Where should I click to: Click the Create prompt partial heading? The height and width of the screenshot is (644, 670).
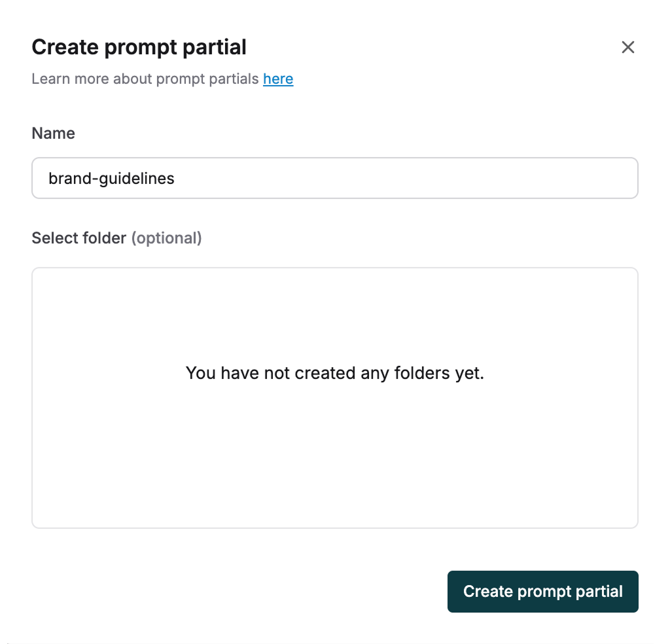click(139, 46)
